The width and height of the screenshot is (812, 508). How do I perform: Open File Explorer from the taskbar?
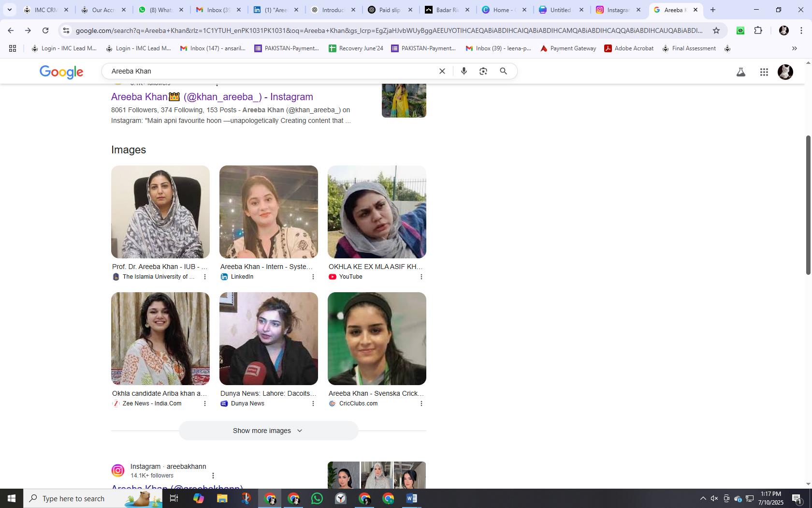coord(222,498)
